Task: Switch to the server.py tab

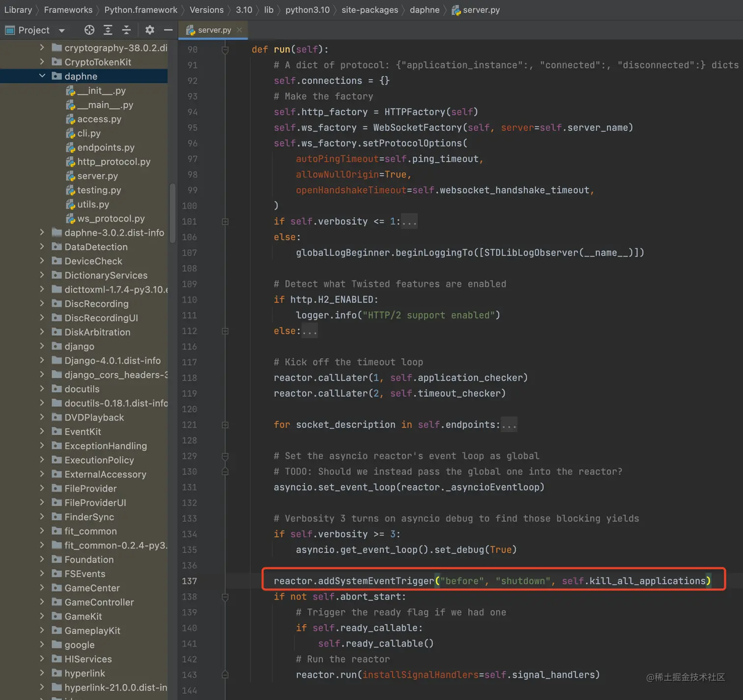Action: coord(214,30)
